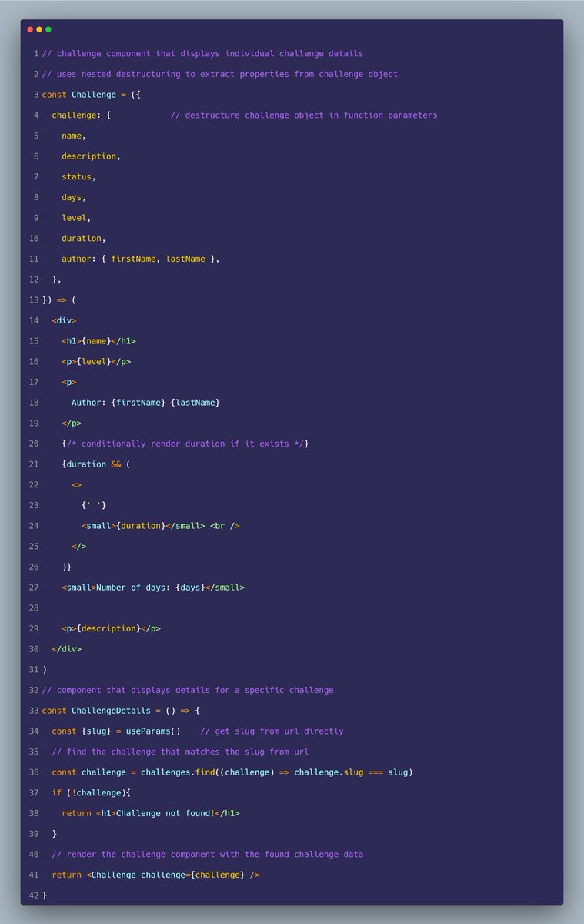This screenshot has width=584, height=924.
Task: Click line number 12
Action: point(33,280)
